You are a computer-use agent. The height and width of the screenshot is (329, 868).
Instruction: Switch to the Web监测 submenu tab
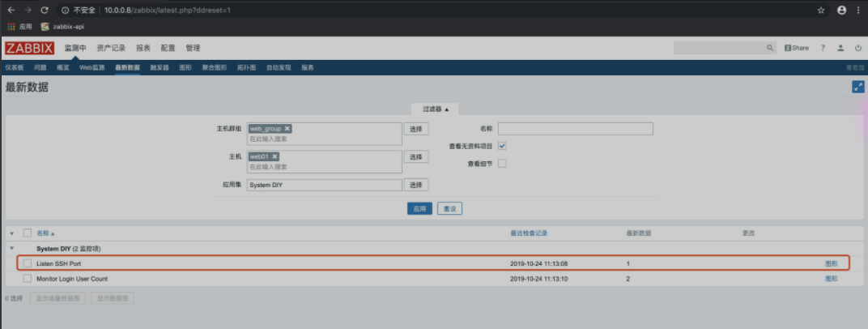point(91,67)
